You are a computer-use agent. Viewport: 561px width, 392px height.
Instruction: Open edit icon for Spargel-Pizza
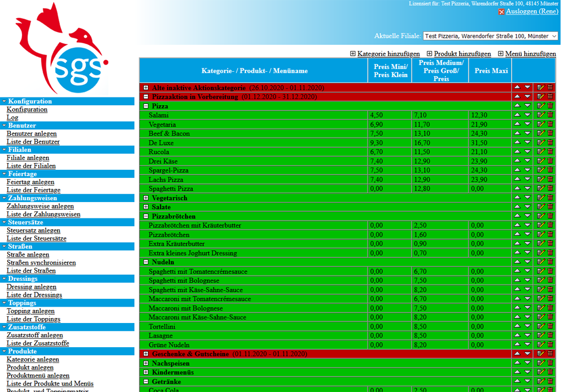point(541,170)
